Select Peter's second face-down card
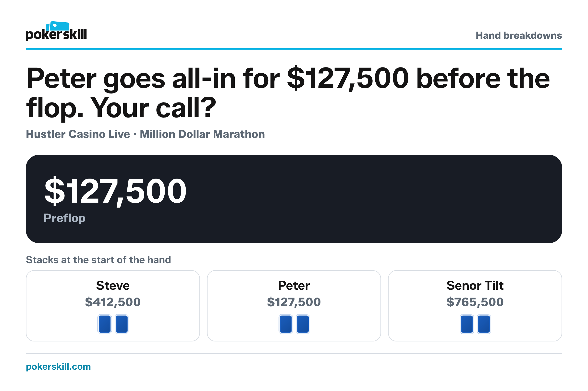 point(303,324)
